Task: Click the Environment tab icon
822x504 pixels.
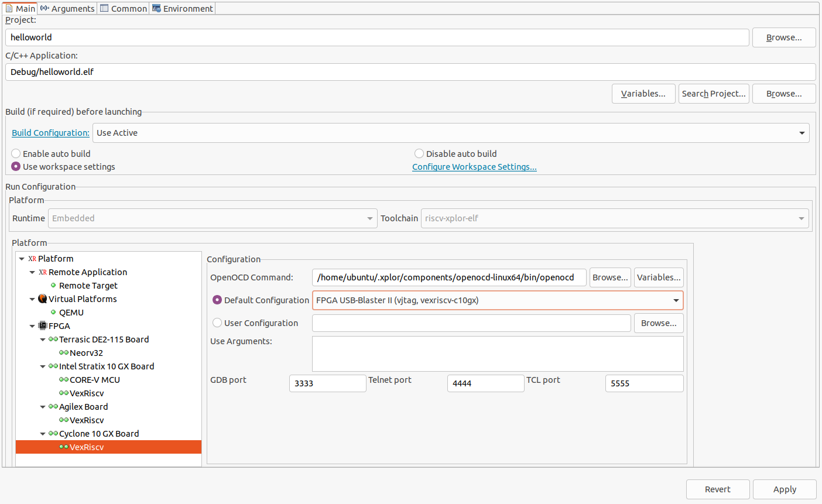Action: tap(156, 8)
